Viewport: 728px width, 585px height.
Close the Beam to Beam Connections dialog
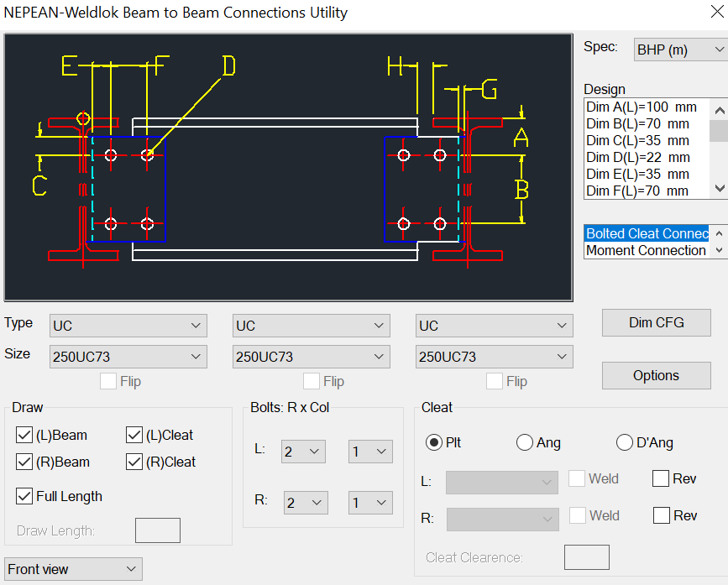(717, 12)
